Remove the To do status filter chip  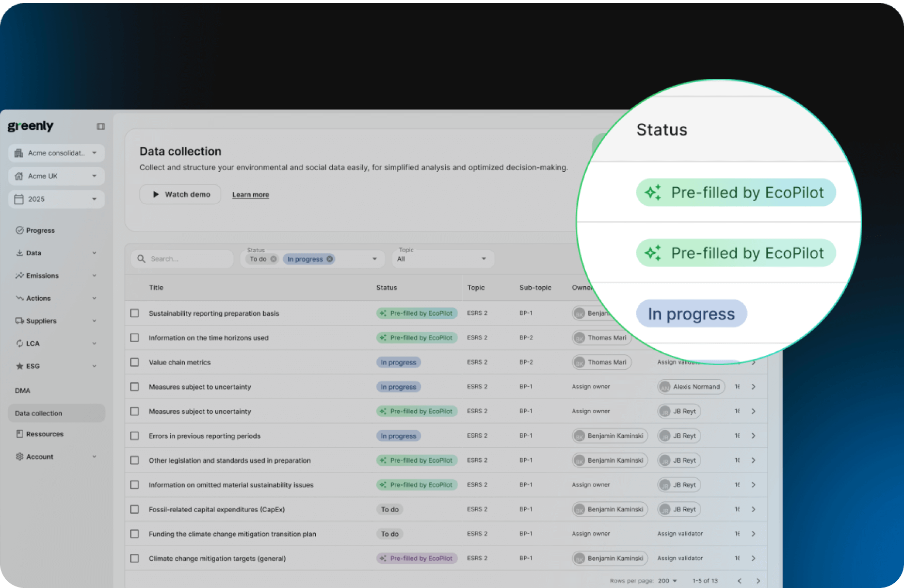(273, 259)
